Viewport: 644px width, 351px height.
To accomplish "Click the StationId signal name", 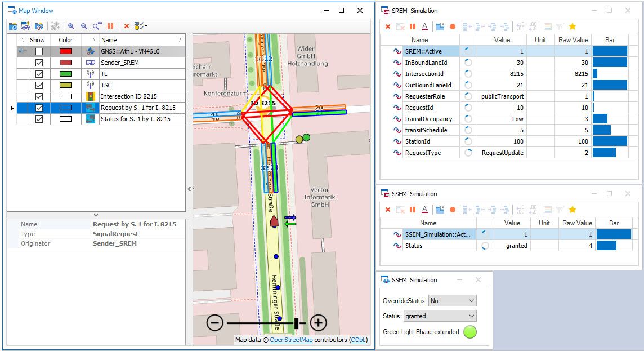I will pos(418,141).
